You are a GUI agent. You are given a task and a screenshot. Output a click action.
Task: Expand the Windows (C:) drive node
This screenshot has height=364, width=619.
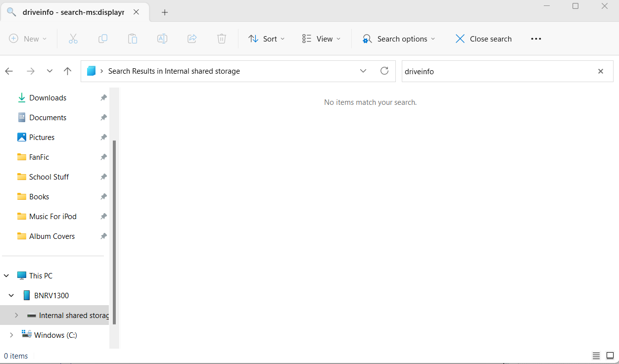(x=11, y=335)
